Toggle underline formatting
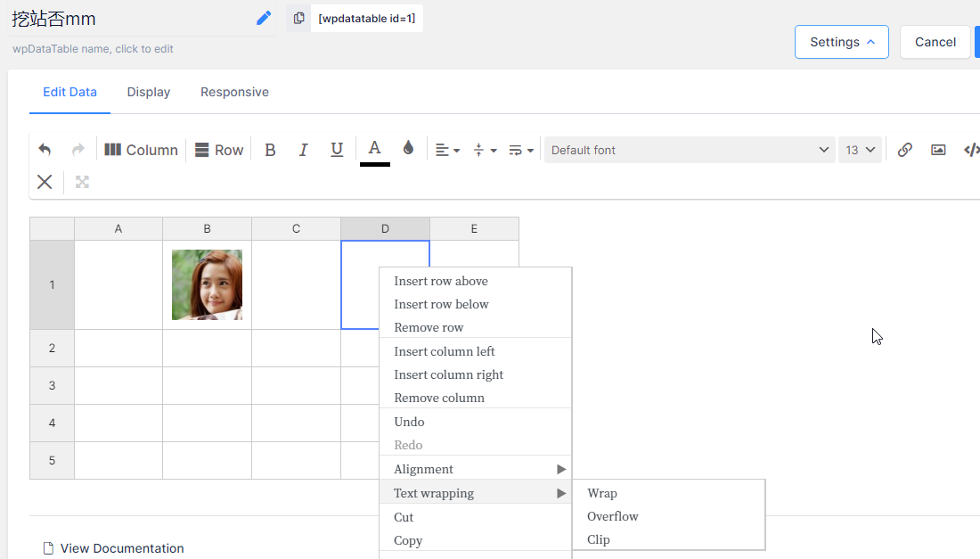 click(337, 150)
